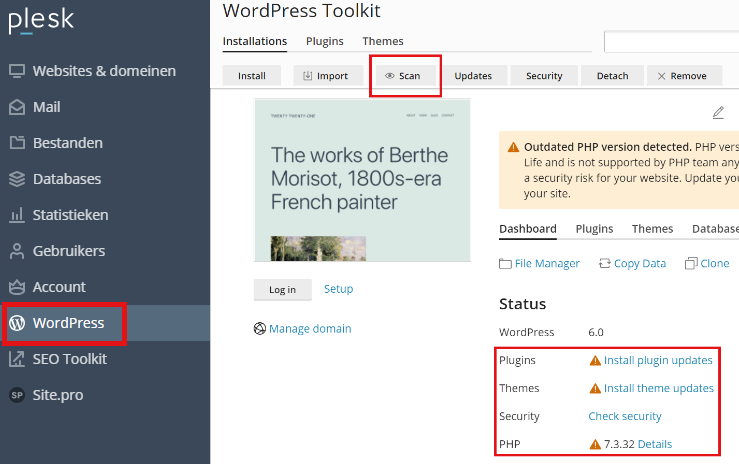Click Install plugin updates link
The image size is (739, 464).
[658, 360]
